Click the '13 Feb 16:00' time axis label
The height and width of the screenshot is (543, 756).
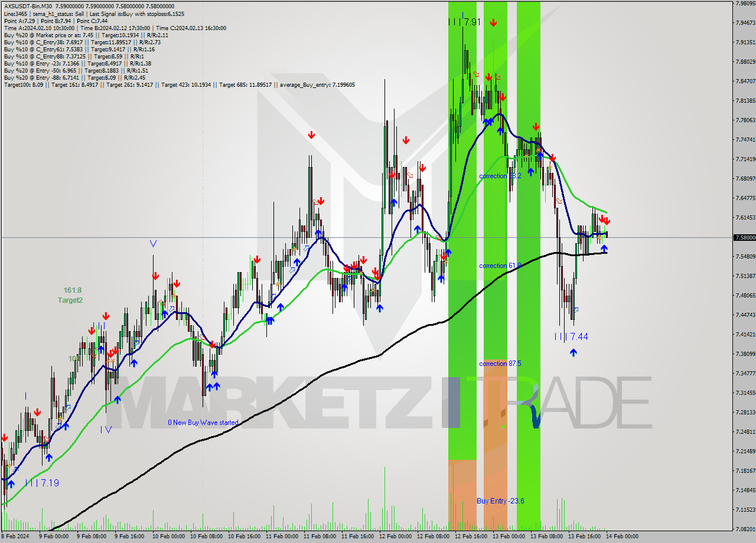click(x=584, y=537)
